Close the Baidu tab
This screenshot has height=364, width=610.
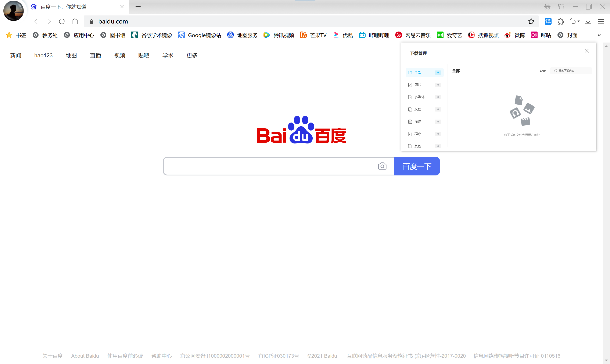[x=122, y=7]
